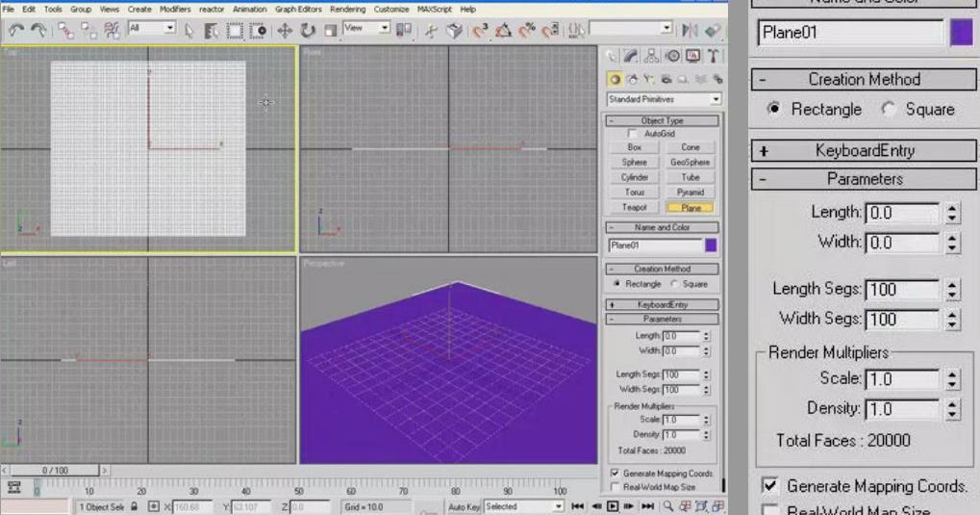Open the Customize menu
The image size is (980, 515).
[x=391, y=10]
